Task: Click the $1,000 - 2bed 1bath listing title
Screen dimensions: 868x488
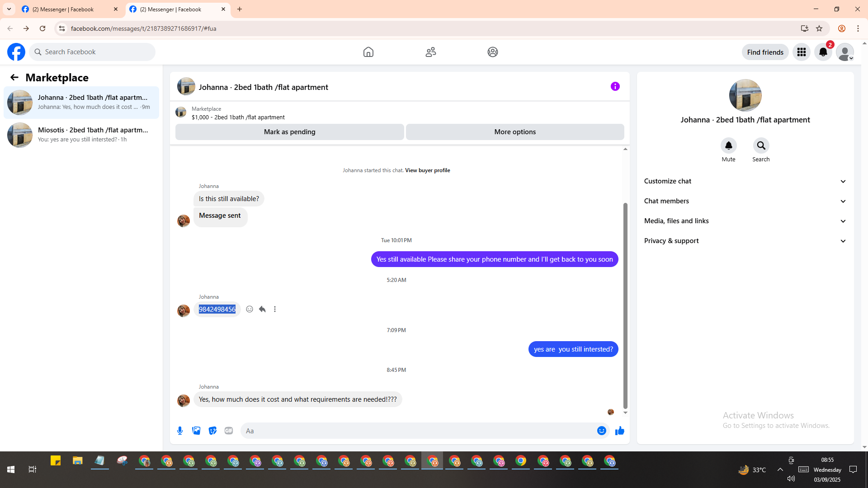Action: (x=238, y=117)
